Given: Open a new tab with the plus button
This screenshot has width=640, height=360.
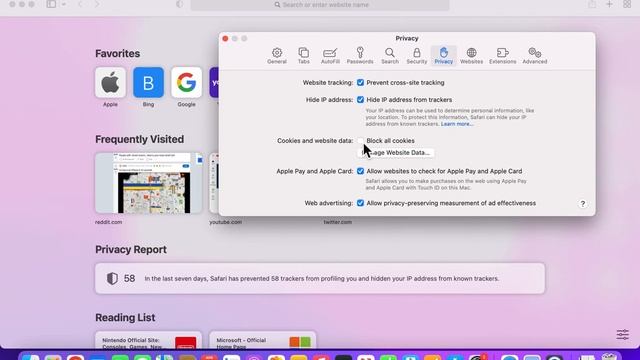Looking at the screenshot, I should [609, 4].
